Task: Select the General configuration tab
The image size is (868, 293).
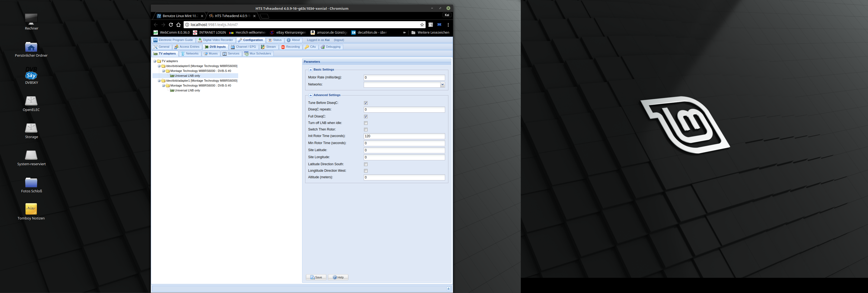Action: pos(161,47)
